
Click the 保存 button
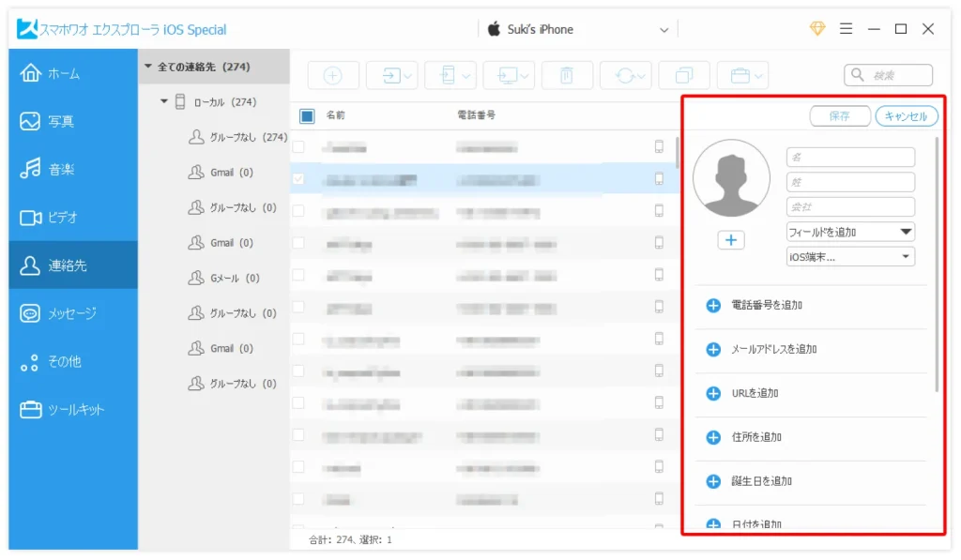839,116
